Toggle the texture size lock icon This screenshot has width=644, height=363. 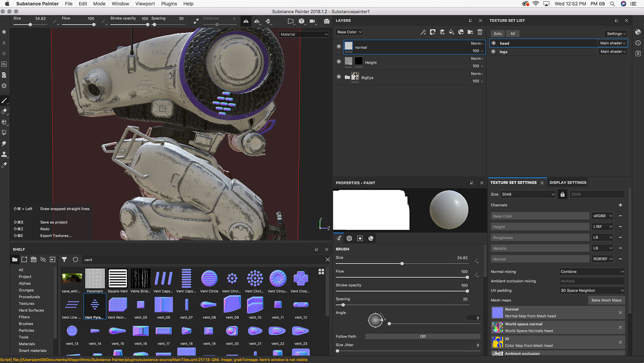[x=562, y=194]
